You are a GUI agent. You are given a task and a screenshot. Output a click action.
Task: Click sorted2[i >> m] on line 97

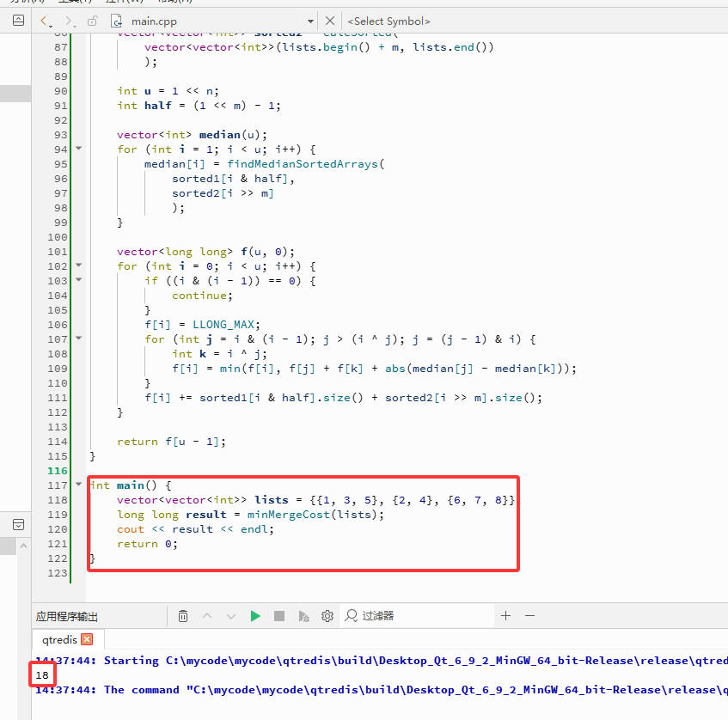(223, 193)
